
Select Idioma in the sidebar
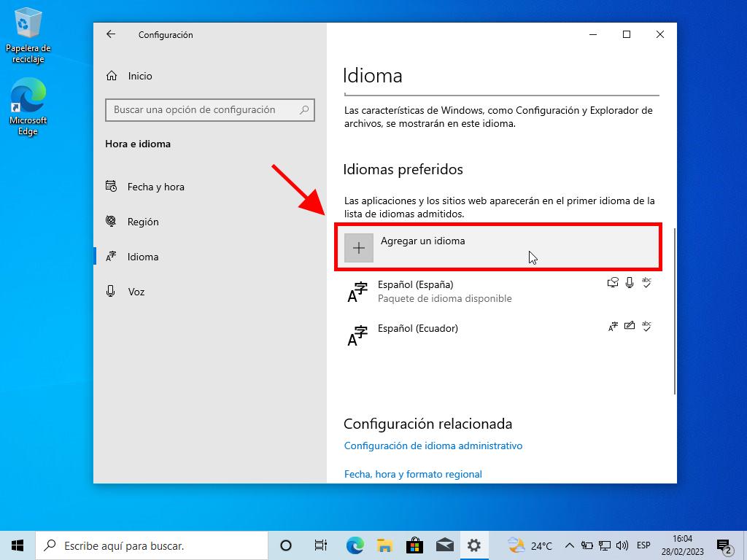(143, 257)
